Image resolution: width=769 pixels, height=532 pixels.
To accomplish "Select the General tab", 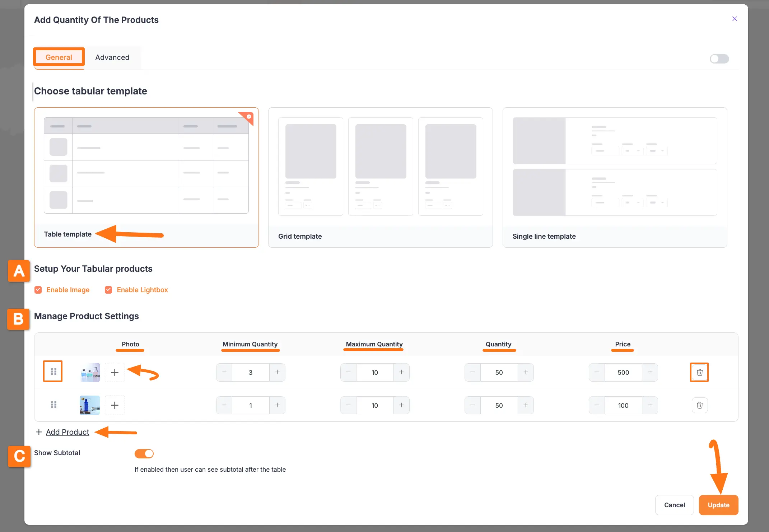I will coord(59,57).
